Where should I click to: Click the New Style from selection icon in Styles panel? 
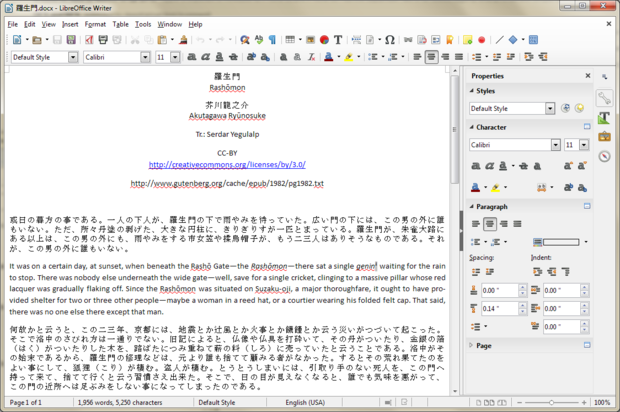tap(579, 108)
